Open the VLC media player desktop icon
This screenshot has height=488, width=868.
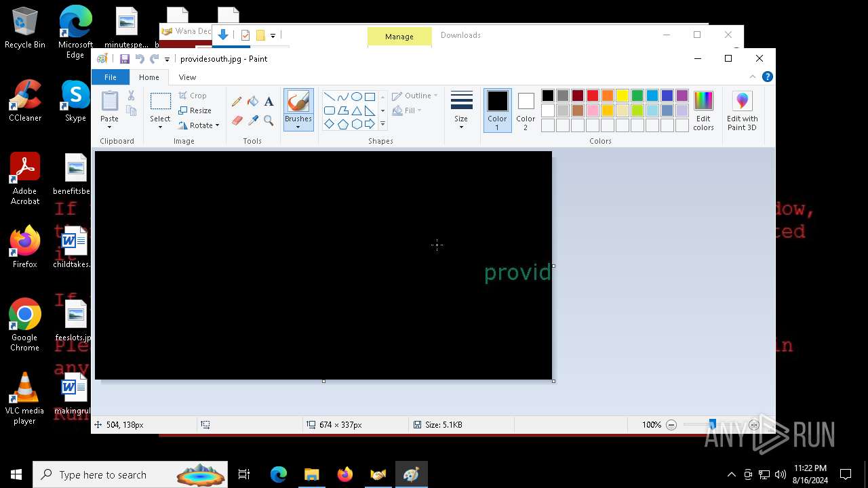click(25, 399)
